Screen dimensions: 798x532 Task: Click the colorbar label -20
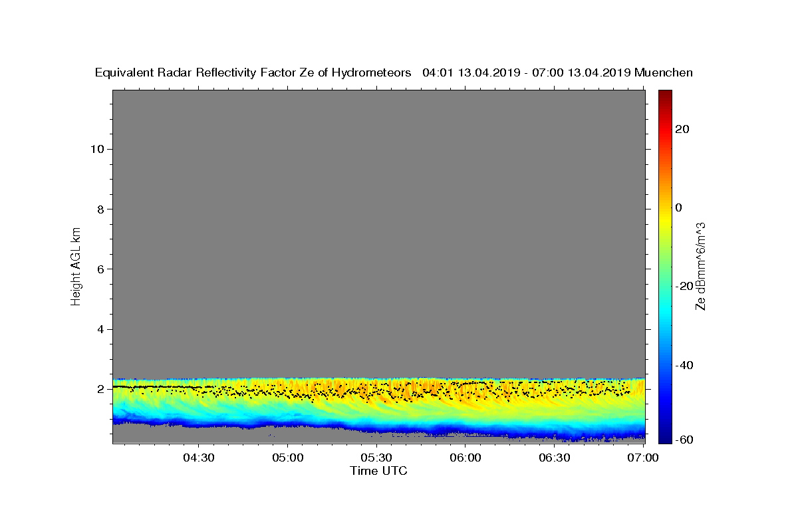pyautogui.click(x=684, y=286)
